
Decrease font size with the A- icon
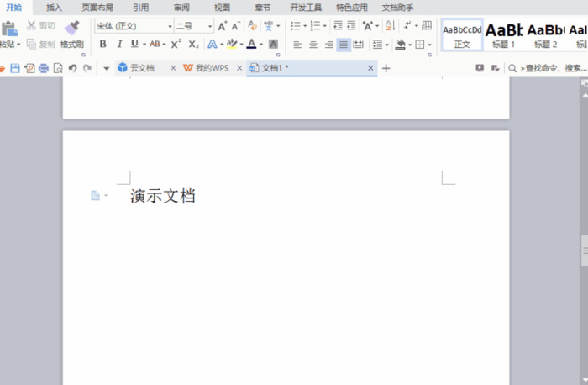pyautogui.click(x=235, y=26)
